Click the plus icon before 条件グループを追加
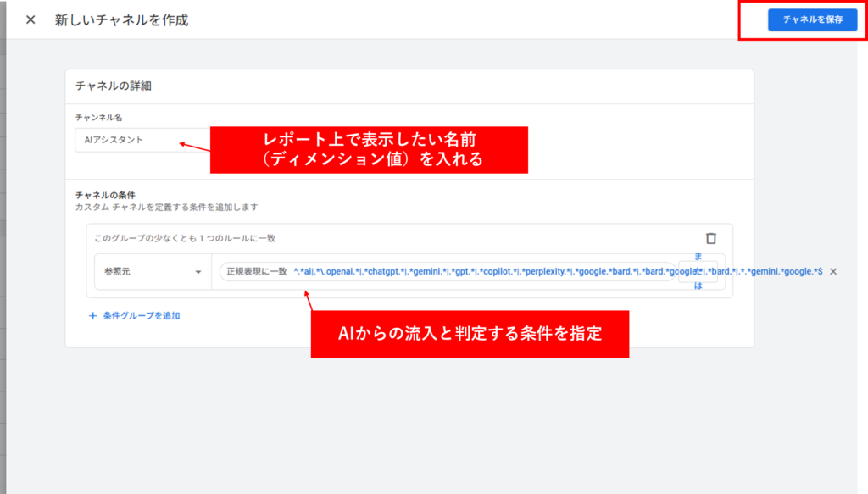 (92, 315)
